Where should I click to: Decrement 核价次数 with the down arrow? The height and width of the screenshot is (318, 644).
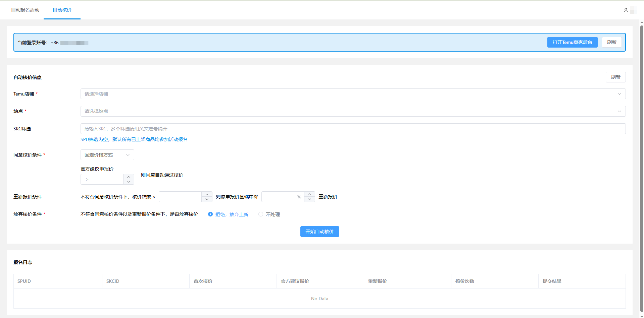[x=207, y=199]
